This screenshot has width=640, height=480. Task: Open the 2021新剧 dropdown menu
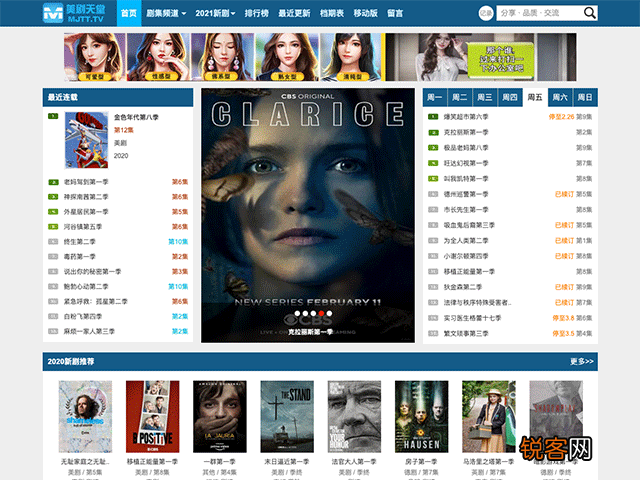[215, 13]
